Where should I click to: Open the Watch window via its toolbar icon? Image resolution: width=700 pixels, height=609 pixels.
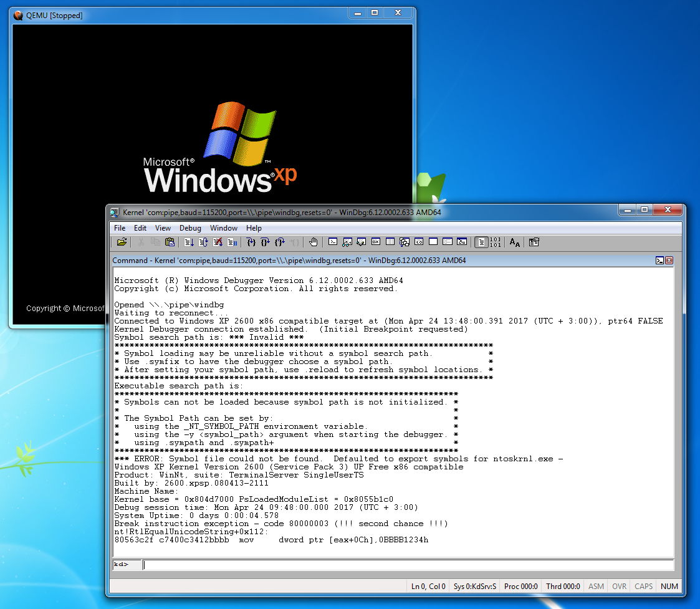click(348, 242)
